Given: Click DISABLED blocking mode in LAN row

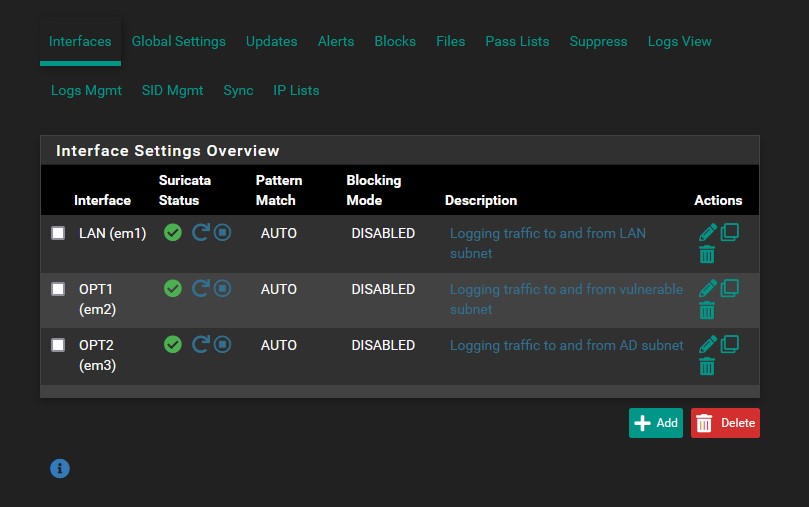Looking at the screenshot, I should click(x=383, y=233).
